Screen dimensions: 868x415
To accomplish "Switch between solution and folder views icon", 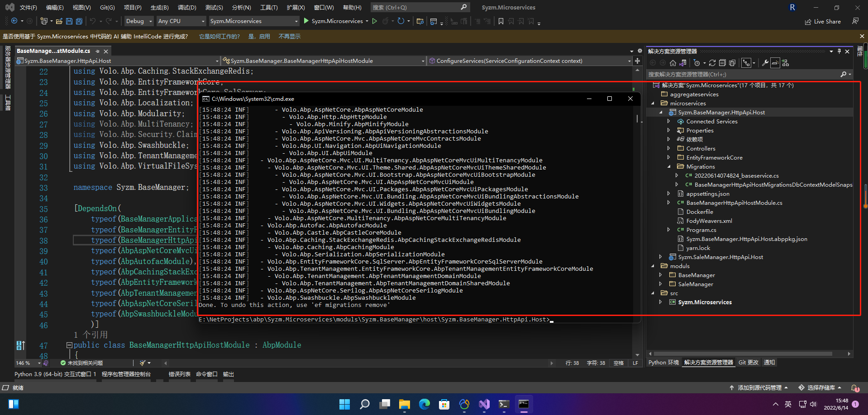I will 683,63.
